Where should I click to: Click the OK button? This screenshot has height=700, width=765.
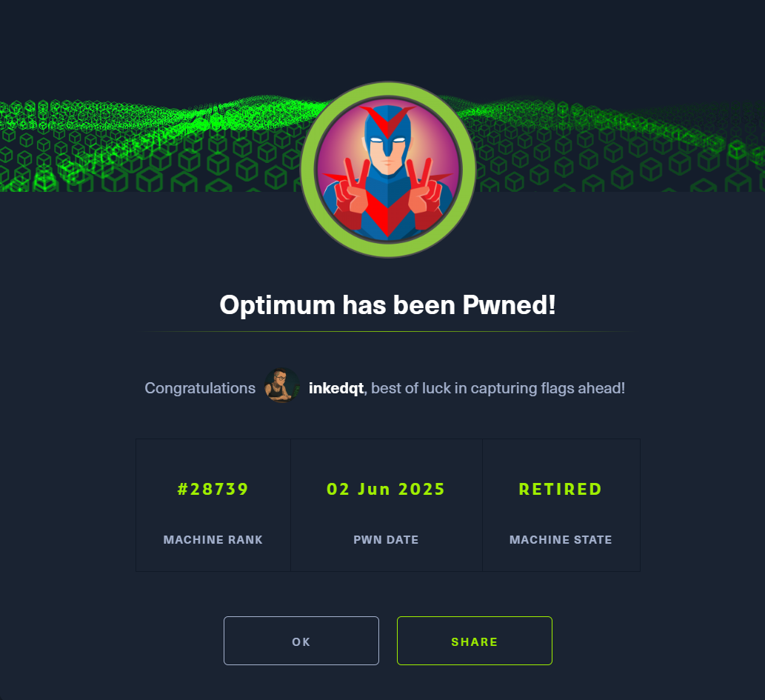pos(301,641)
